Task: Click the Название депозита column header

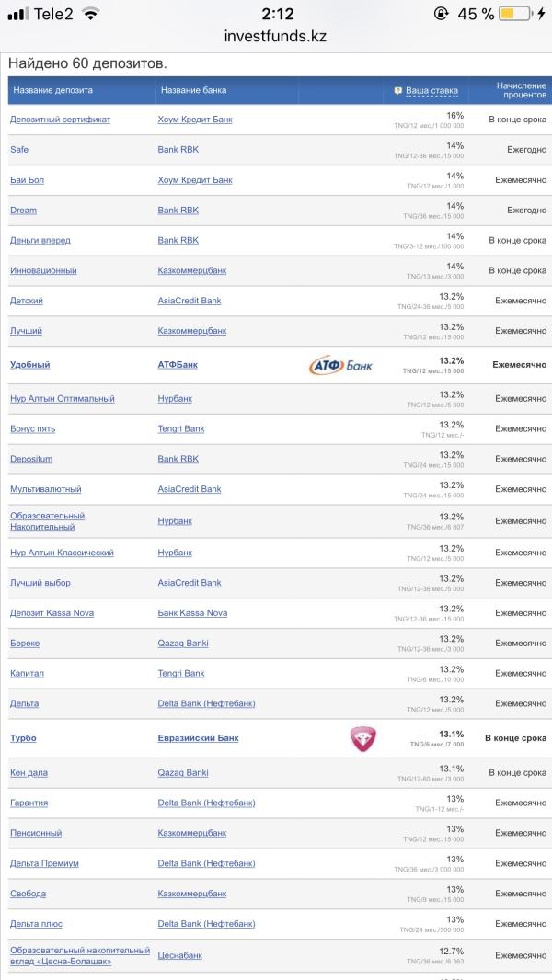Action: click(53, 90)
